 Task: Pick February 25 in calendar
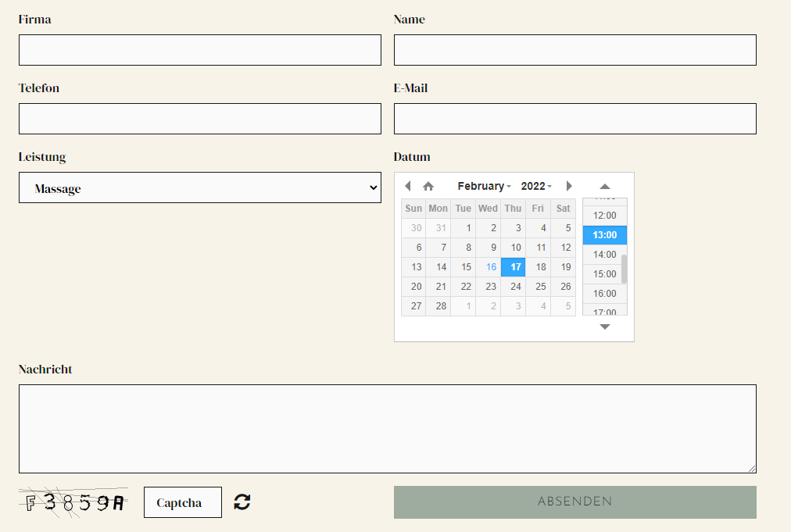click(539, 287)
